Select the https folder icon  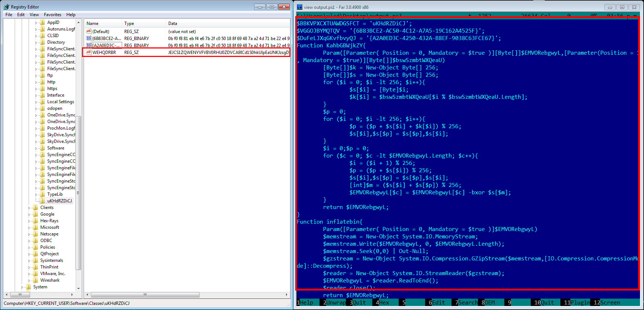pyautogui.click(x=43, y=89)
